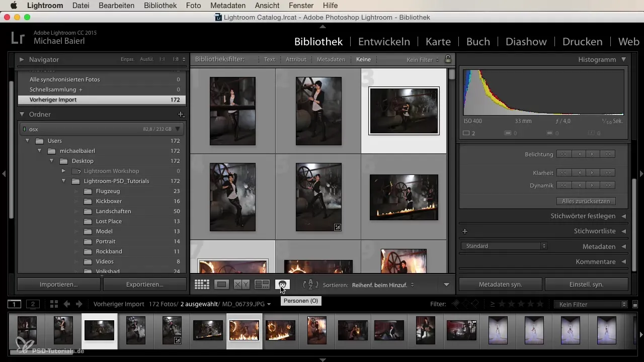This screenshot has height=362, width=644.
Task: Toggle sort direction A-Z icon
Action: [x=310, y=285]
